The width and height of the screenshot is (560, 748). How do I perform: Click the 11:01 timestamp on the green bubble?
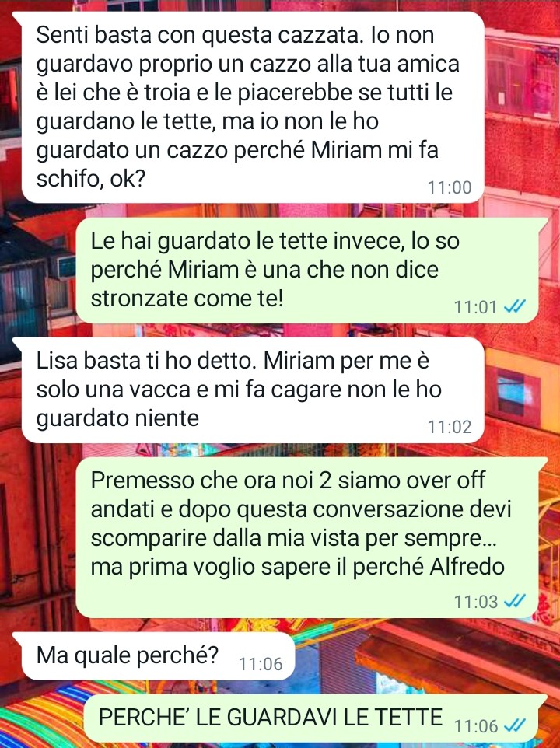click(475, 306)
